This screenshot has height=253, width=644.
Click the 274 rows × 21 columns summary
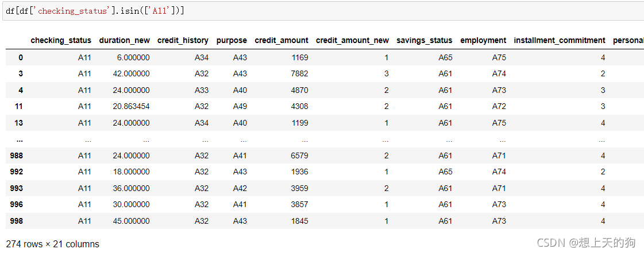point(53,244)
